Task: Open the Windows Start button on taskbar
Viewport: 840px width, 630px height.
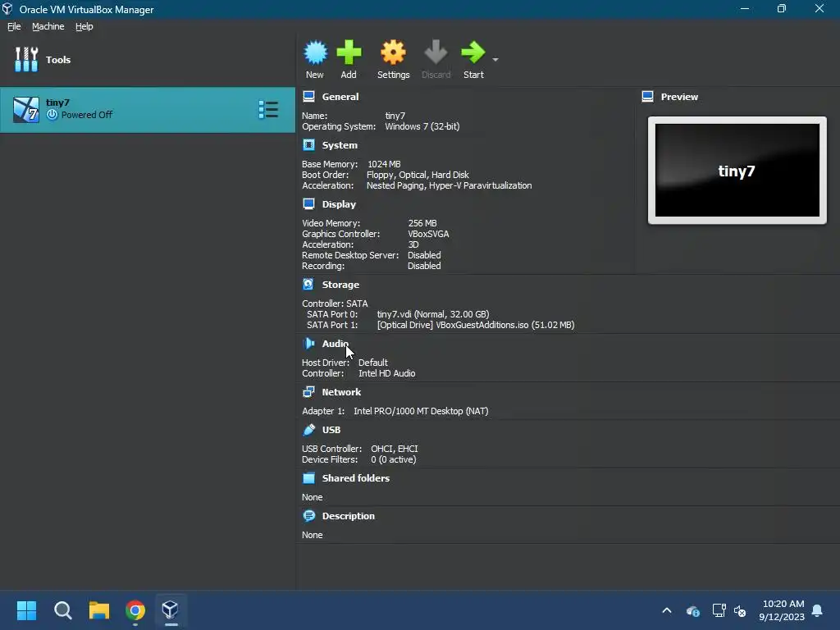Action: 26,610
